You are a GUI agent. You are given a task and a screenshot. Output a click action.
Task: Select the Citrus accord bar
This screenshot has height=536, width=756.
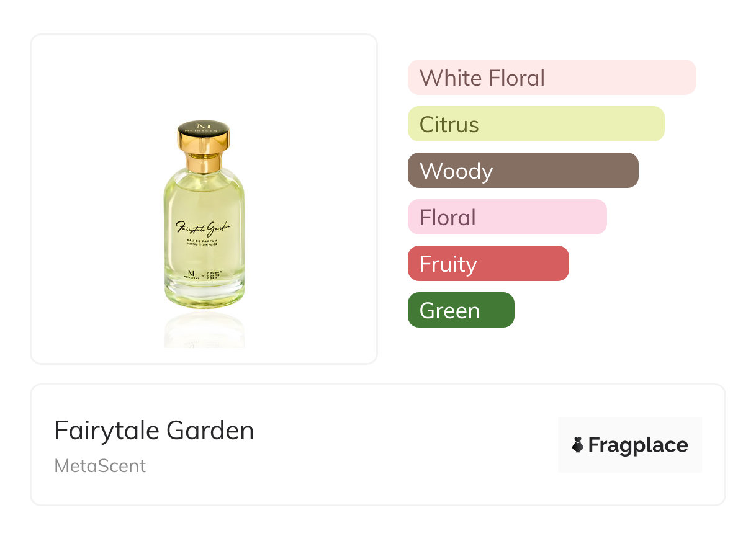click(536, 124)
